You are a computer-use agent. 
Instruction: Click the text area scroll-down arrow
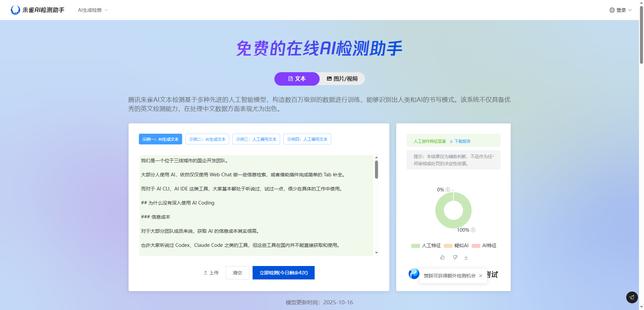coord(376,253)
